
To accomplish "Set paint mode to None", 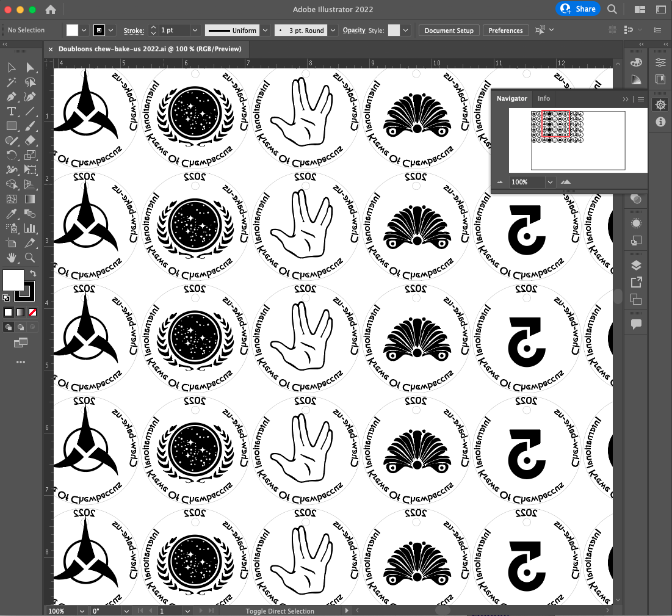I will pyautogui.click(x=33, y=312).
